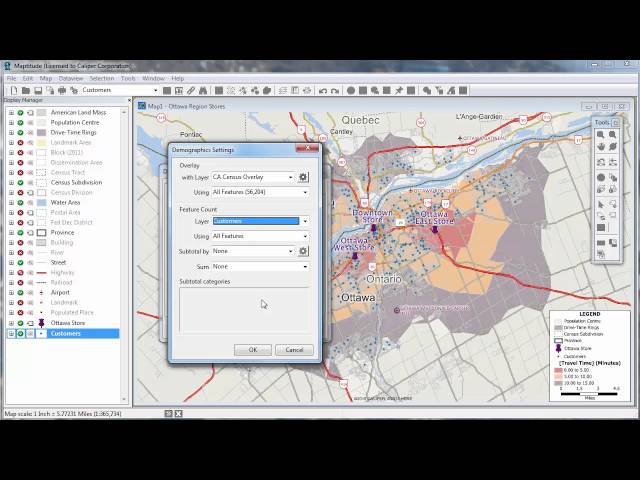Click the Print icon in the toolbar
This screenshot has height=480, width=640.
pyautogui.click(x=62, y=90)
